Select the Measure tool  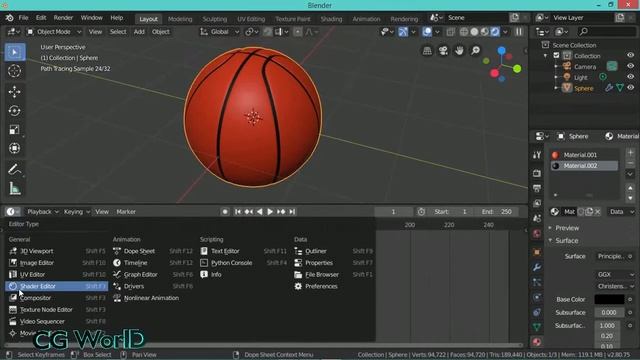click(x=15, y=188)
